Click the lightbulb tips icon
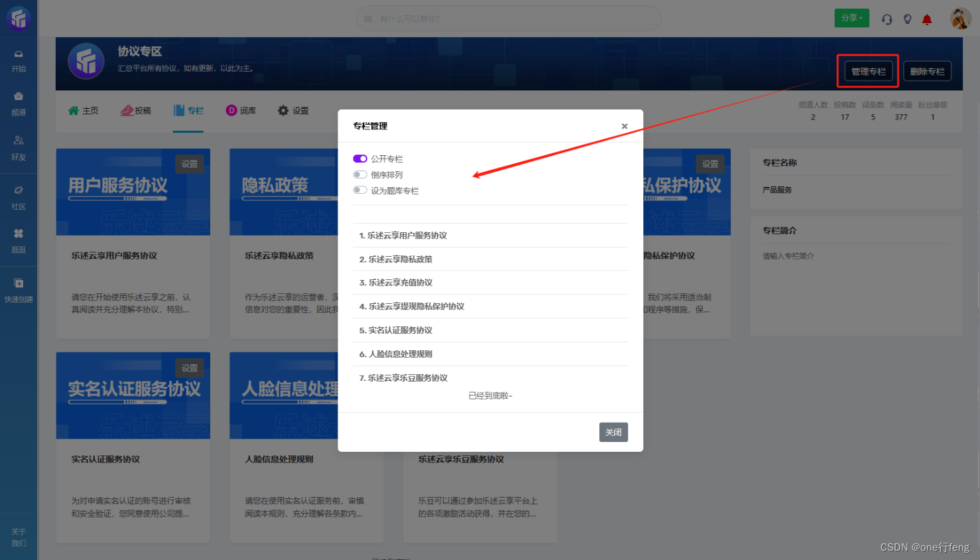The height and width of the screenshot is (560, 980). pyautogui.click(x=907, y=19)
